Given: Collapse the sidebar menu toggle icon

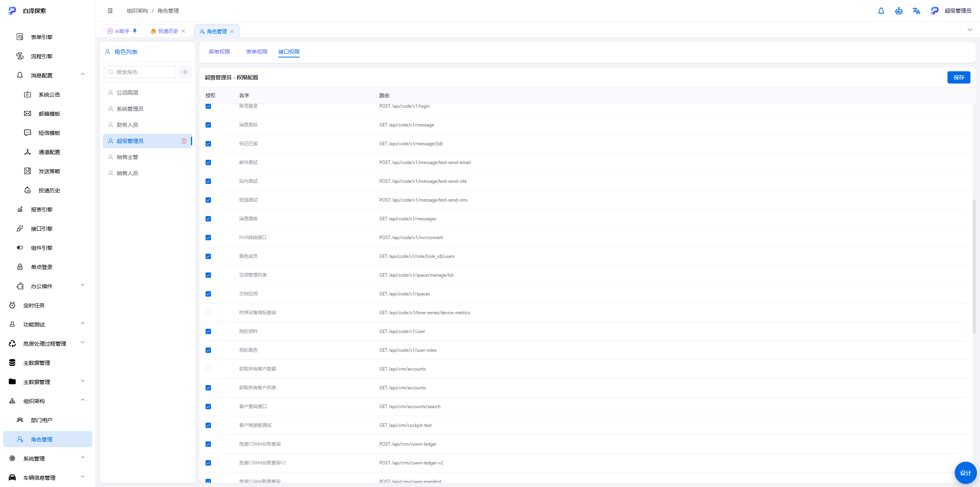Looking at the screenshot, I should coord(110,11).
